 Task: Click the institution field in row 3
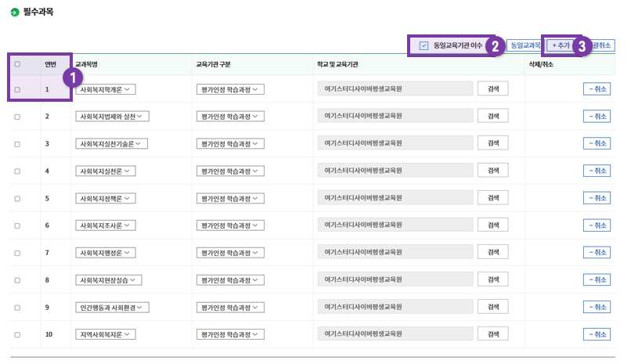pos(395,143)
